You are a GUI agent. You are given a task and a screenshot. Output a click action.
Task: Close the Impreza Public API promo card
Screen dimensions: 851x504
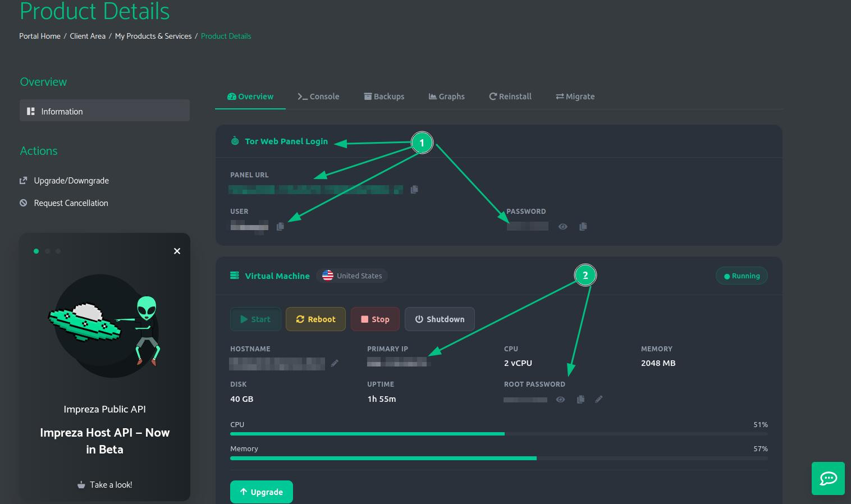coord(177,251)
